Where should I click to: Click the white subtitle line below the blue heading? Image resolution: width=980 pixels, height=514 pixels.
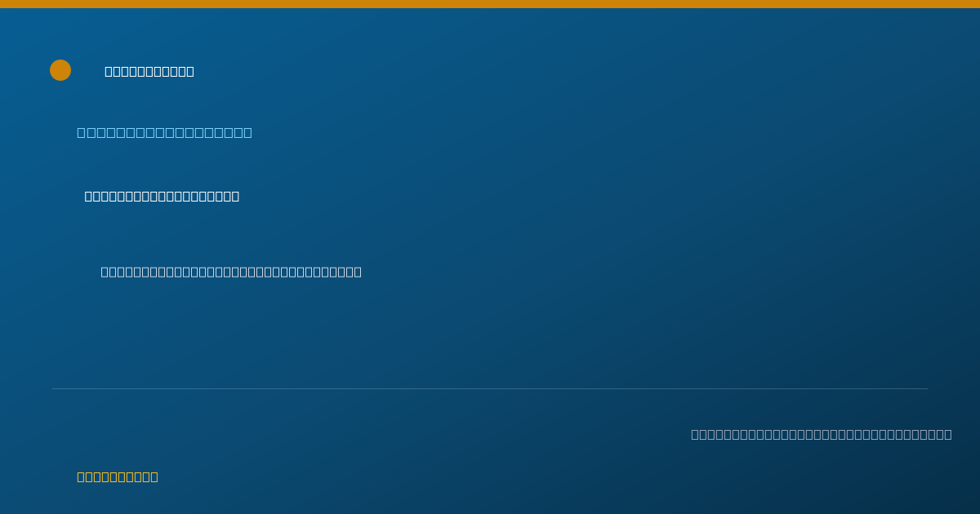point(162,196)
